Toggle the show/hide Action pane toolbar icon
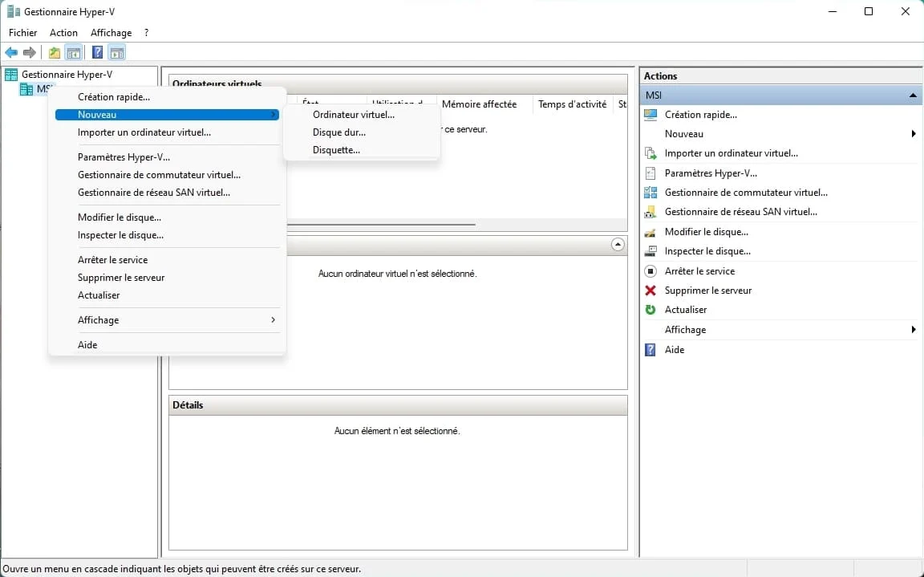The image size is (924, 577). pyautogui.click(x=116, y=52)
